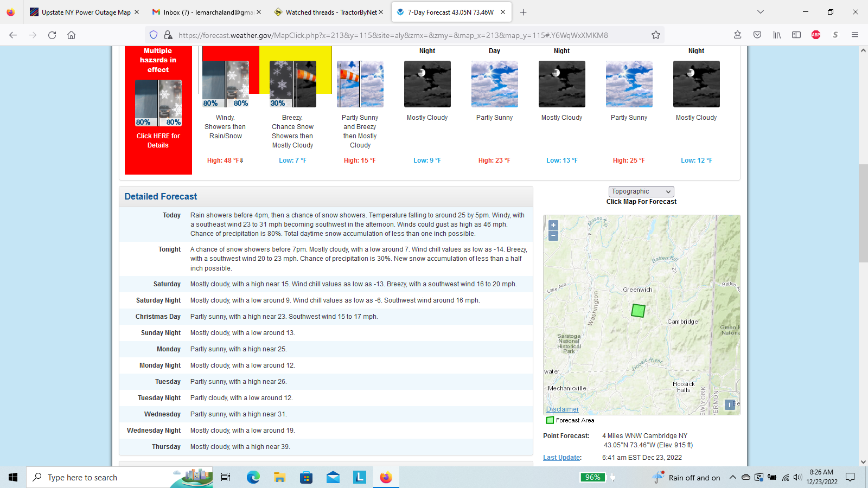Click the green forecast area square on map
Viewport: 868px width, 488px height.
click(x=638, y=311)
